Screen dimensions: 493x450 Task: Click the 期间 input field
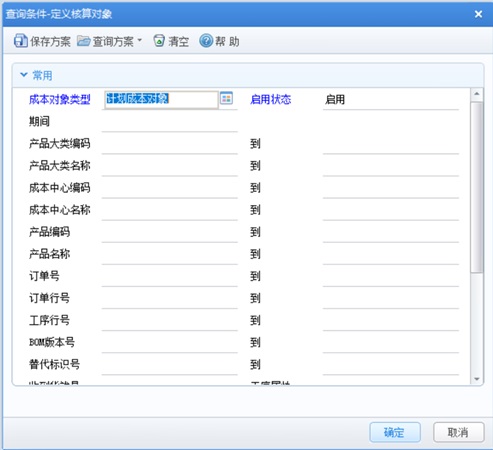[170, 122]
